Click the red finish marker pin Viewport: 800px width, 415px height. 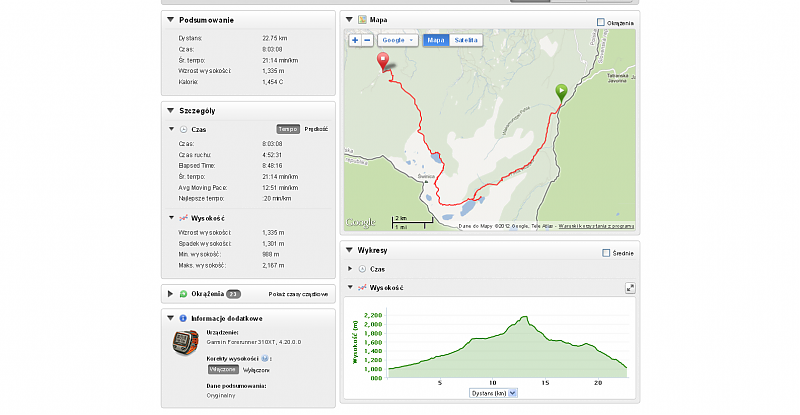click(383, 62)
